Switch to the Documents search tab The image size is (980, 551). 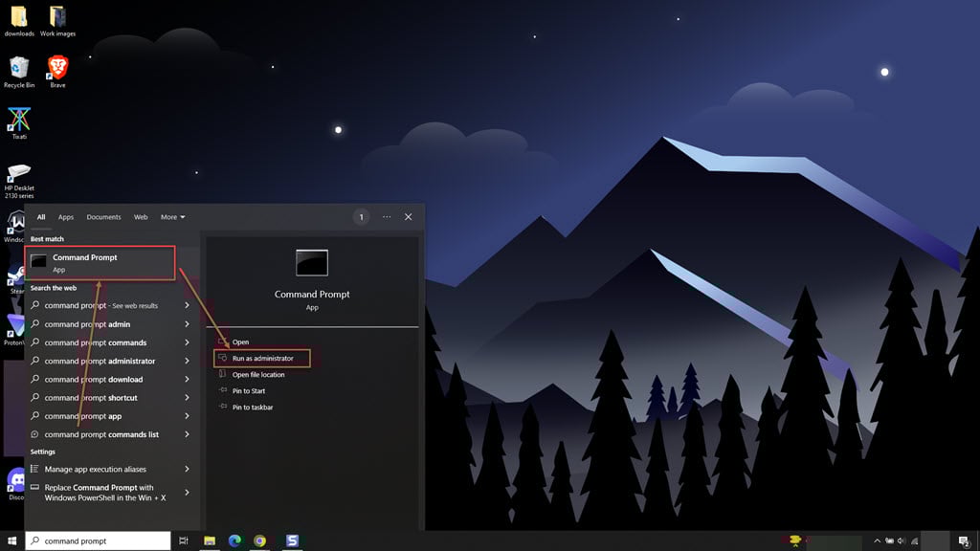pos(103,217)
